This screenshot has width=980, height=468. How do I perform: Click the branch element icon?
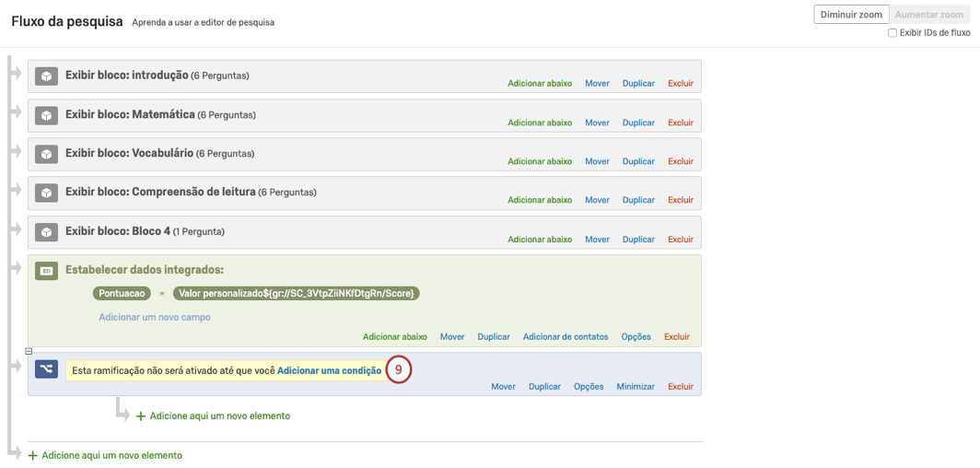[x=46, y=369]
